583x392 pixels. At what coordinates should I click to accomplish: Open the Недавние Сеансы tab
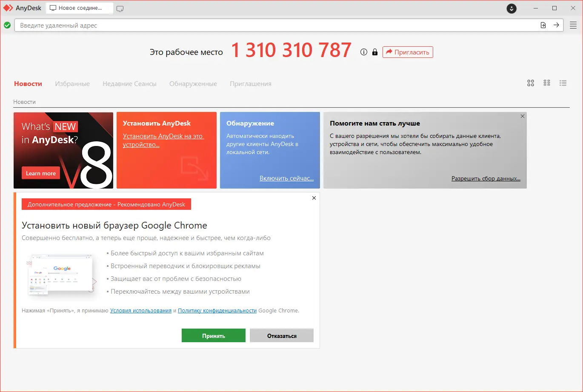tap(129, 84)
